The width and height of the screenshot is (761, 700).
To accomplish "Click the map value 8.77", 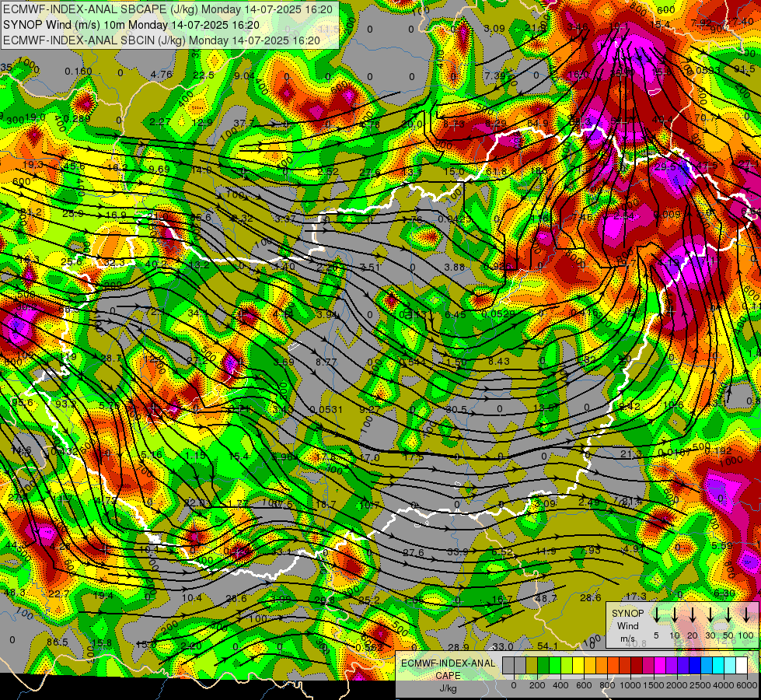I will click(326, 362).
